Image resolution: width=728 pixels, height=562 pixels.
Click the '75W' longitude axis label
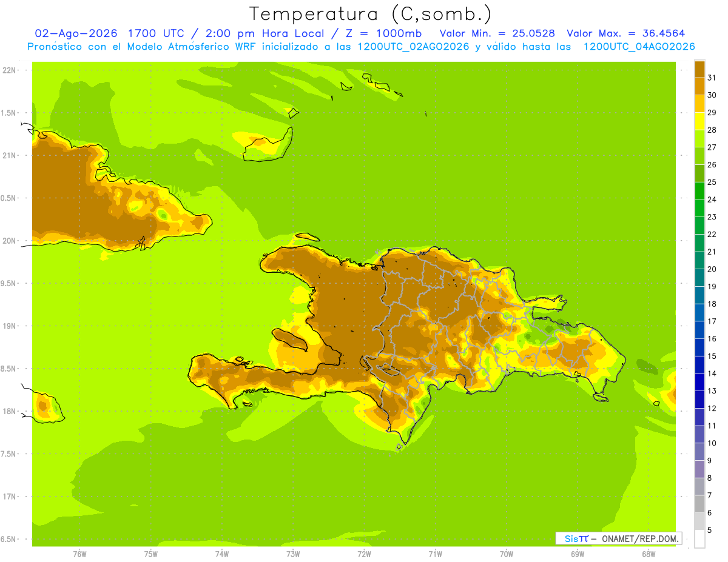tap(151, 554)
